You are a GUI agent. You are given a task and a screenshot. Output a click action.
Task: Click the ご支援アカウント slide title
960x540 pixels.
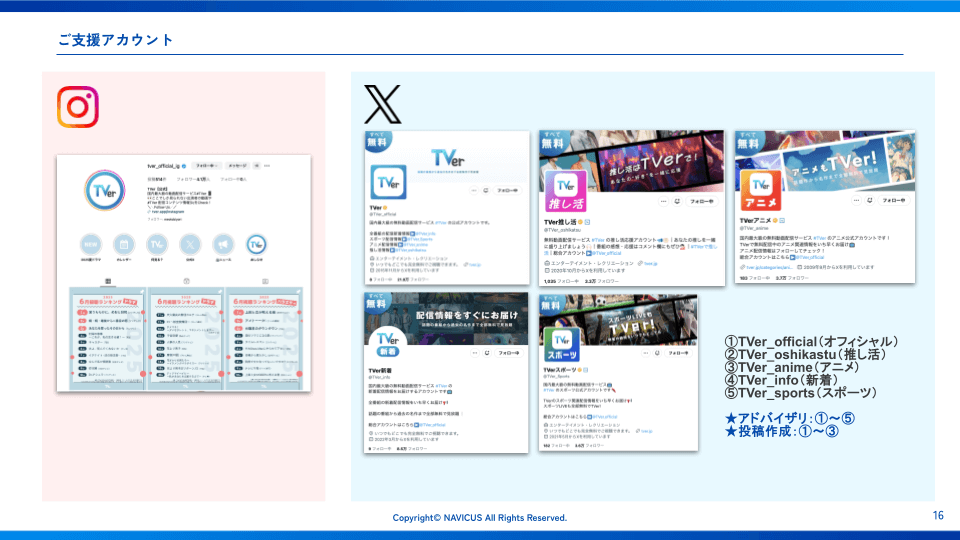click(116, 40)
